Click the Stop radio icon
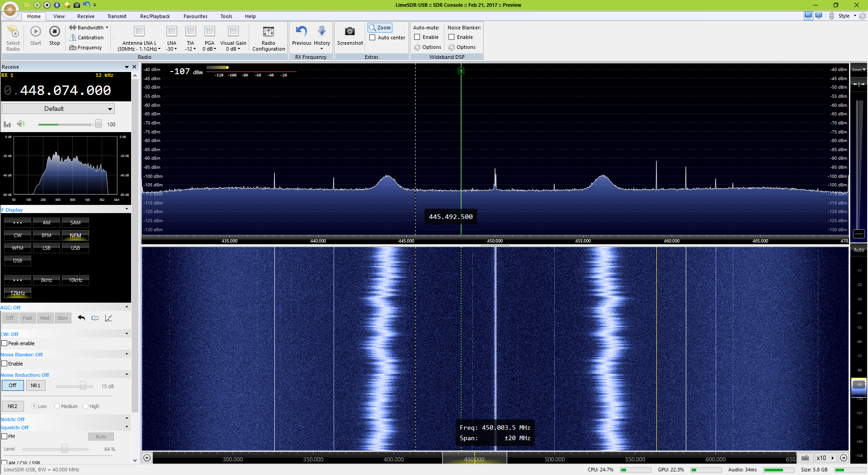 click(x=54, y=32)
